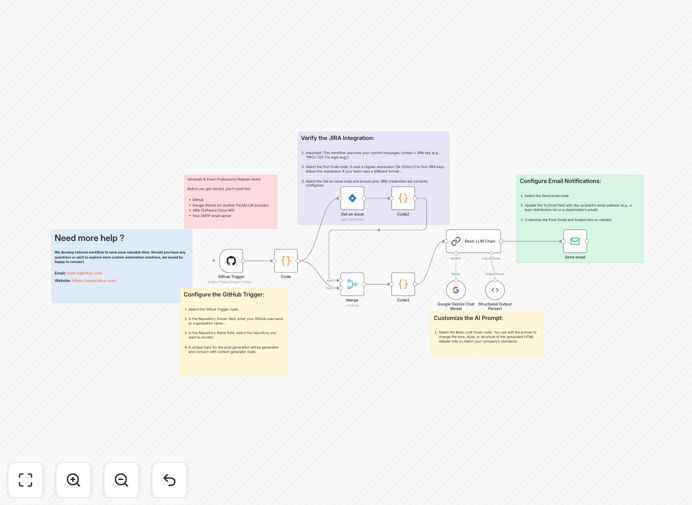
Task: Click the 'Send email' label
Action: pyautogui.click(x=575, y=257)
